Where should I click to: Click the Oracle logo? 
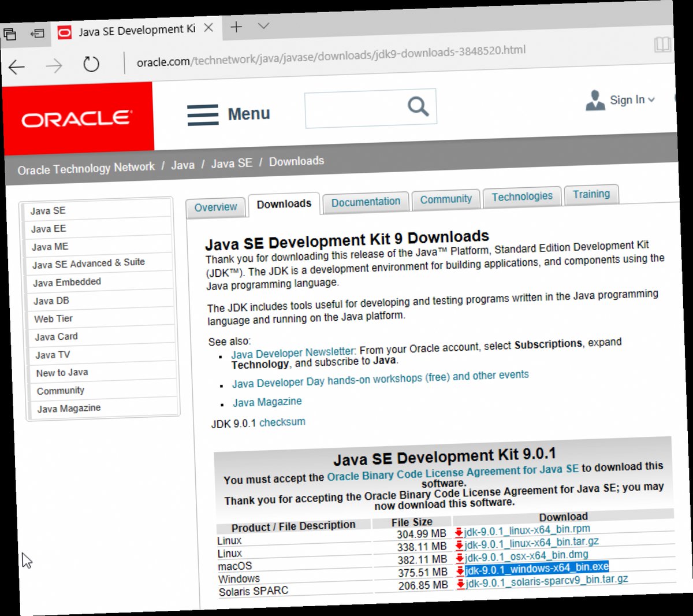pos(77,118)
